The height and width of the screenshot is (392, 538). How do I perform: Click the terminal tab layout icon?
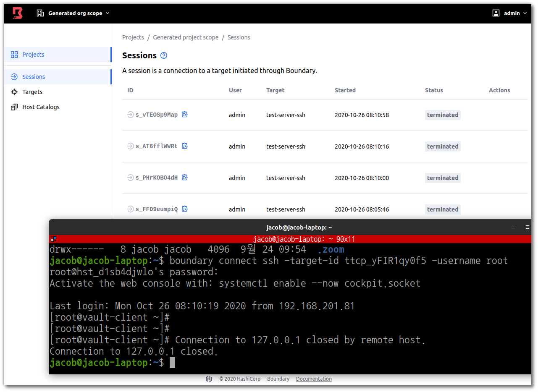click(53, 239)
